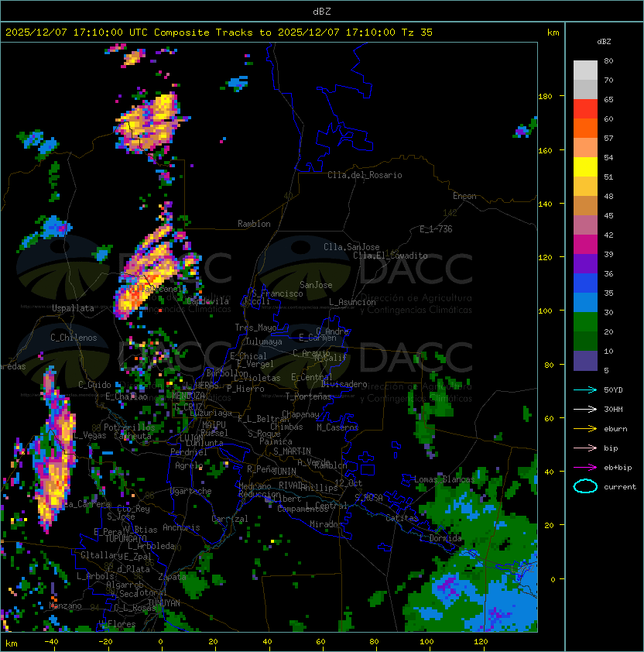
Task: Click the 'Mirador' map label
Action: [x=326, y=524]
